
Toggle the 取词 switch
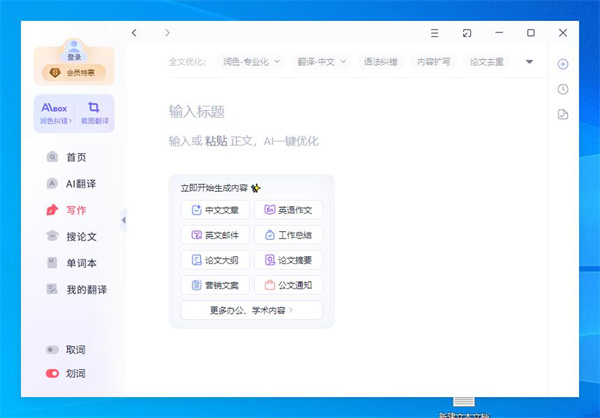click(53, 350)
